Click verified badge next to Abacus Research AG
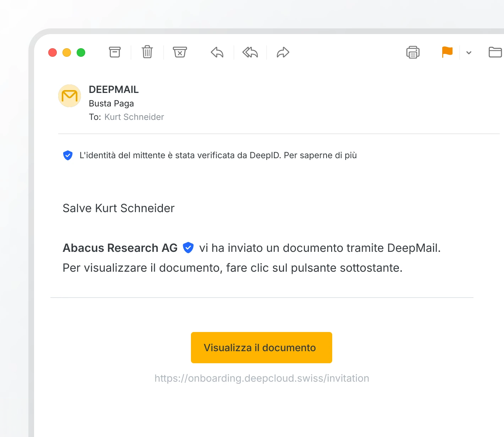 (188, 248)
